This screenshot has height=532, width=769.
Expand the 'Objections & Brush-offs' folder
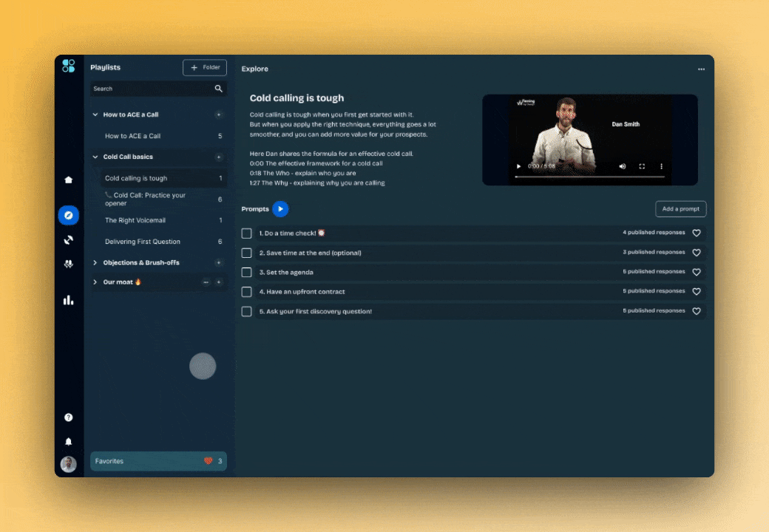coord(95,262)
